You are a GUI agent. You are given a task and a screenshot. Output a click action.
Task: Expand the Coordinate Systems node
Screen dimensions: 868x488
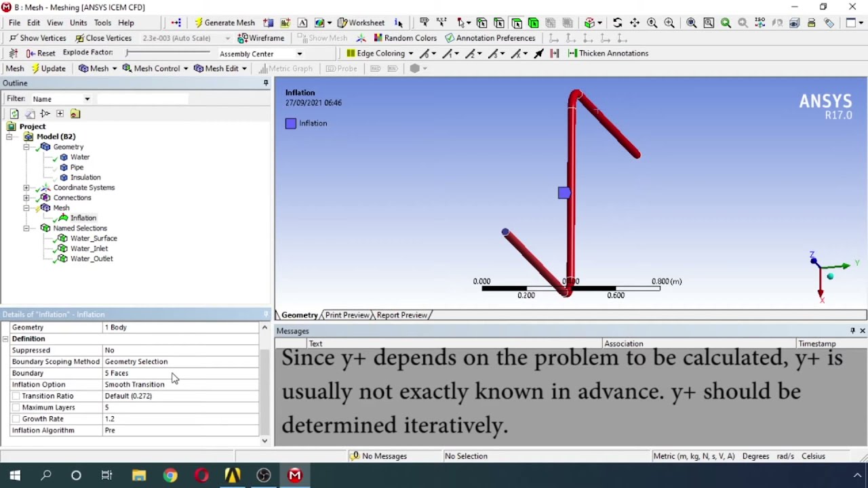tap(26, 188)
